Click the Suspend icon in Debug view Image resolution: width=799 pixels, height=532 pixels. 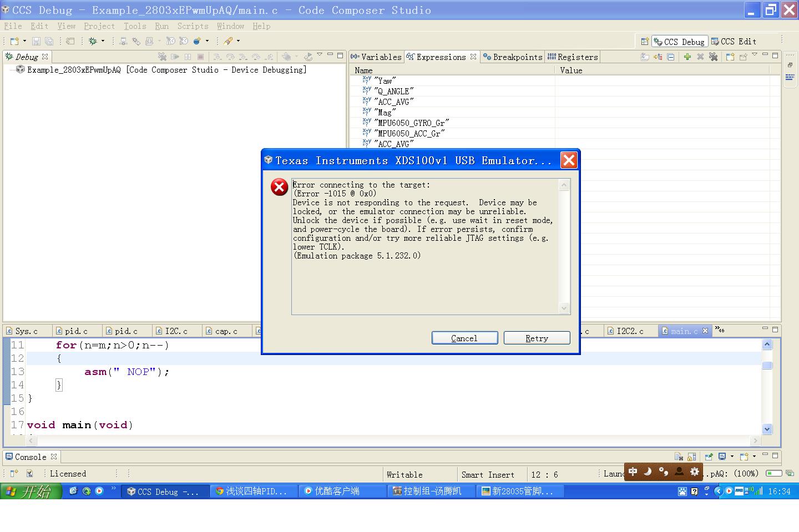[188, 57]
